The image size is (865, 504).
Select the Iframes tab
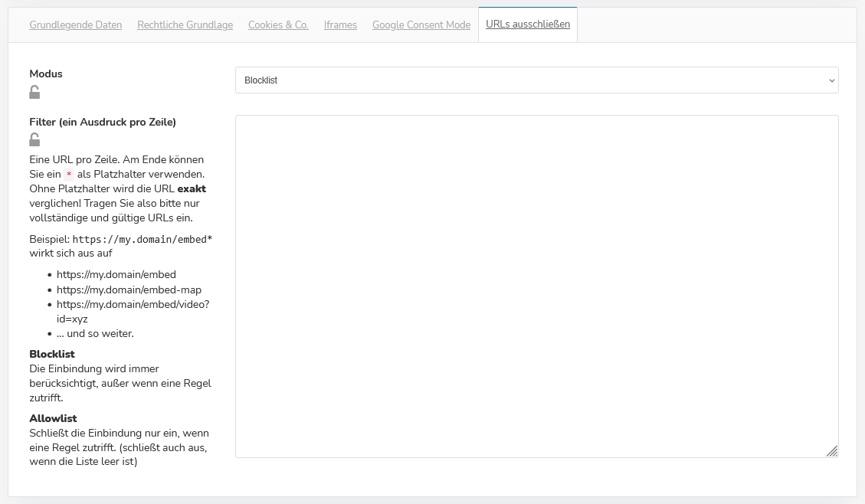click(340, 25)
